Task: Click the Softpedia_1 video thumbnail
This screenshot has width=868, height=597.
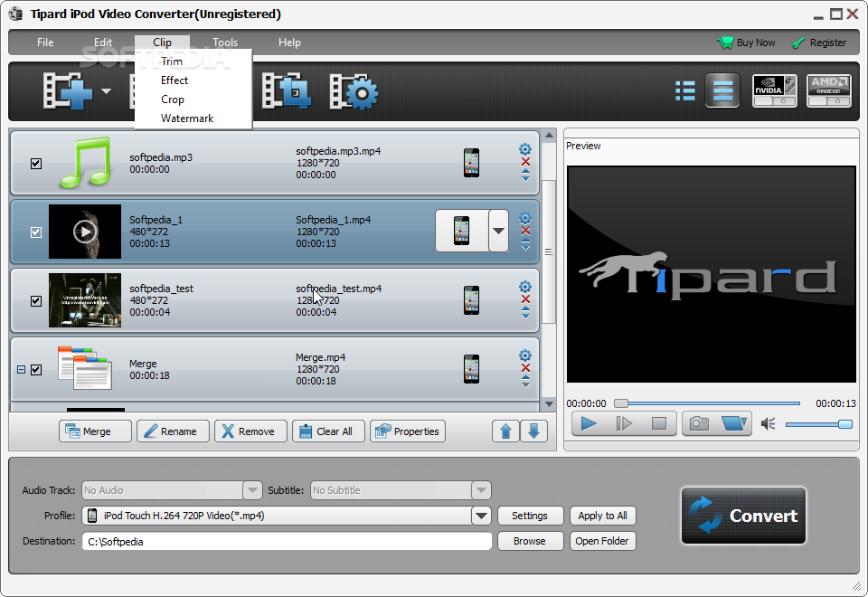Action: pos(85,232)
